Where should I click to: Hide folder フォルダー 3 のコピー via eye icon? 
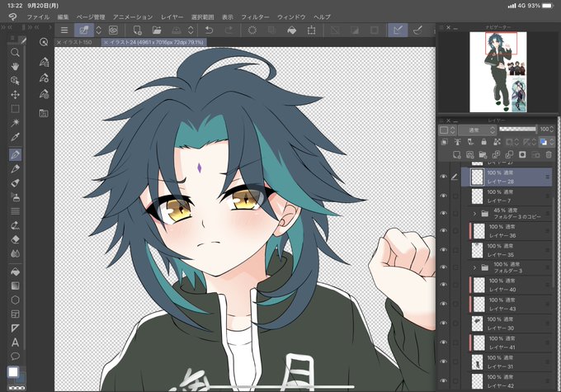tap(444, 214)
